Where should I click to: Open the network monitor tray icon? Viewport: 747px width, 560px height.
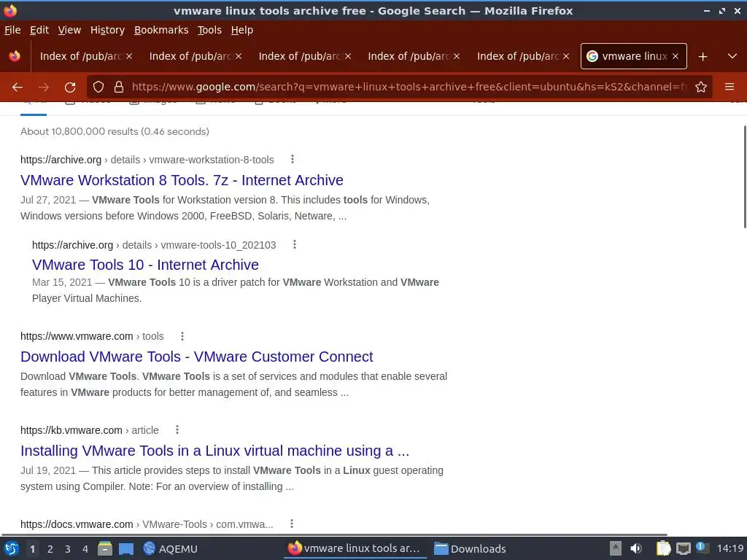click(x=683, y=548)
